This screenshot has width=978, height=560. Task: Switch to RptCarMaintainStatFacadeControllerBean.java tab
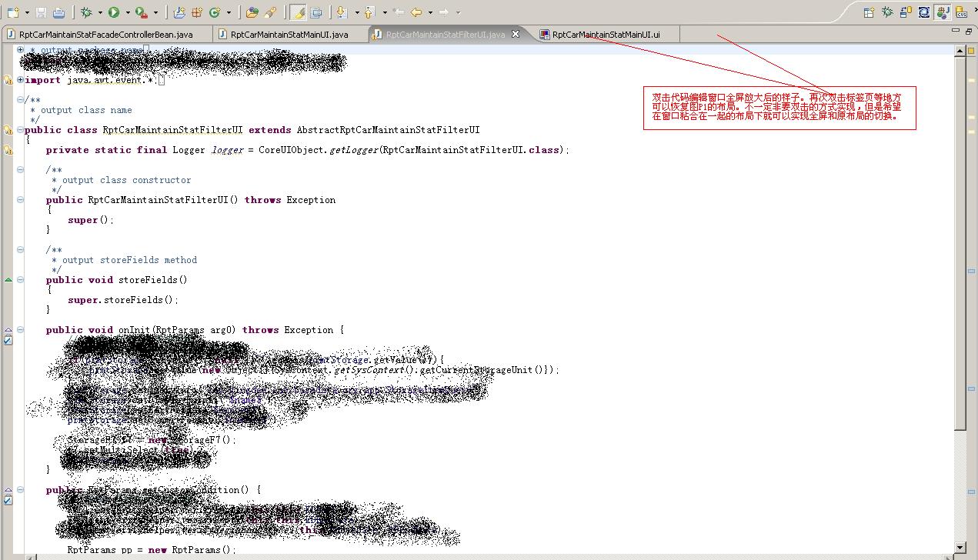(105, 35)
